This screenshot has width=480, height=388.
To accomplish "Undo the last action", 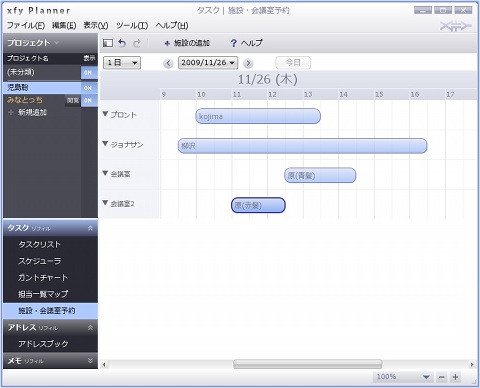I will 122,43.
